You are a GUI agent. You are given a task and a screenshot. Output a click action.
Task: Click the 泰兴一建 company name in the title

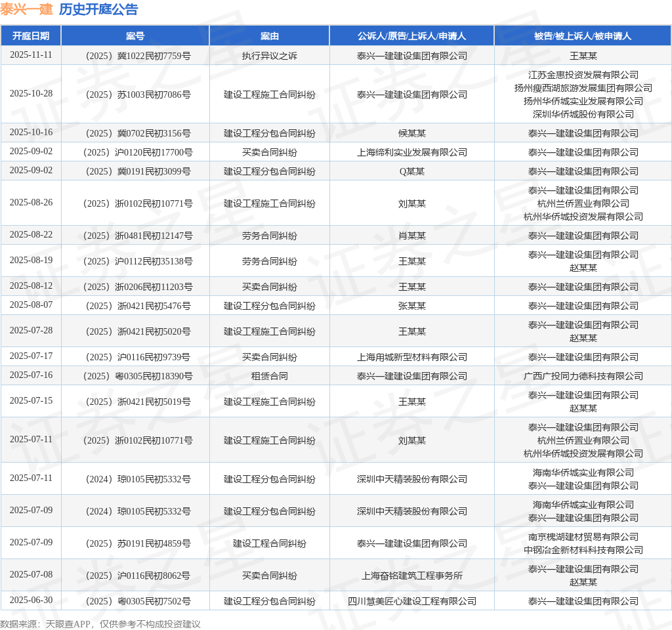click(26, 9)
